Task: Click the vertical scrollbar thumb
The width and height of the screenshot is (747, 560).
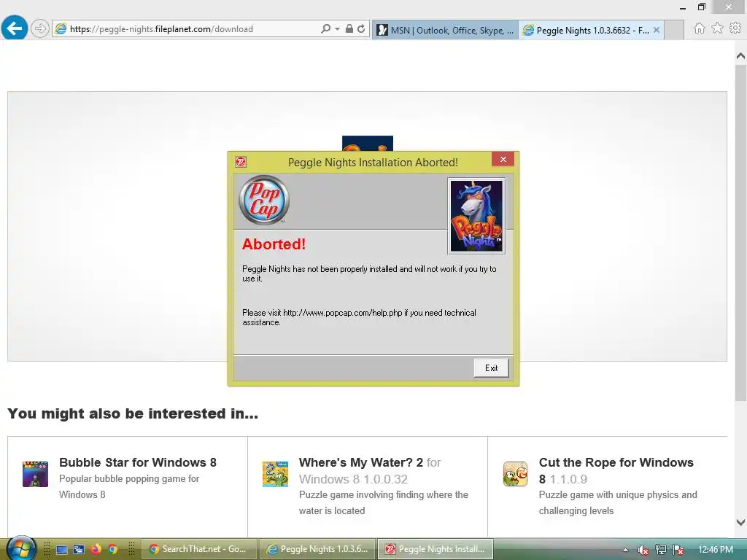Action: tap(740, 233)
